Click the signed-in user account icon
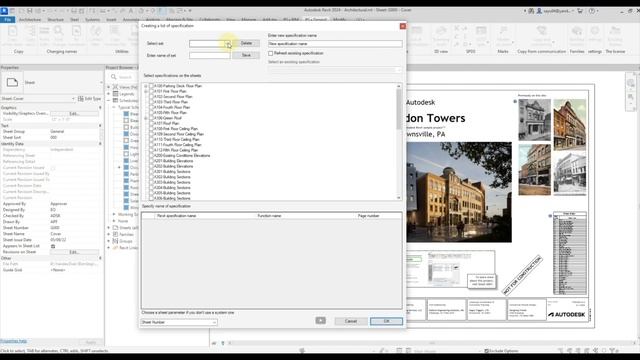640x360 pixels. coord(539,11)
